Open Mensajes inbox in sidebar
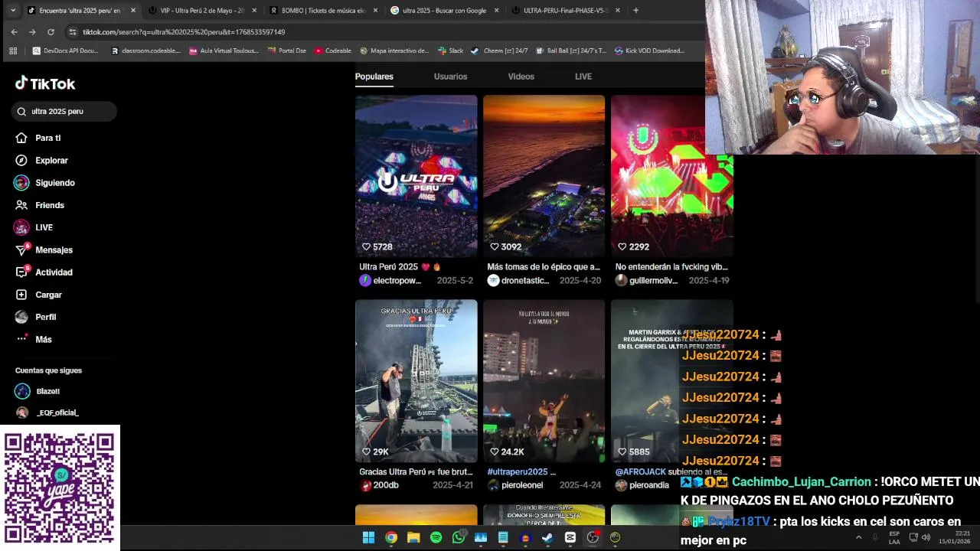This screenshot has width=980, height=551. (x=44, y=249)
